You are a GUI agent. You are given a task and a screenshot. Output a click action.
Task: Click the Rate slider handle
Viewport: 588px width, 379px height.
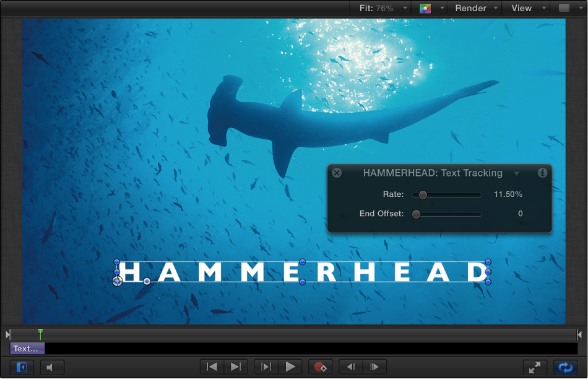coord(423,195)
